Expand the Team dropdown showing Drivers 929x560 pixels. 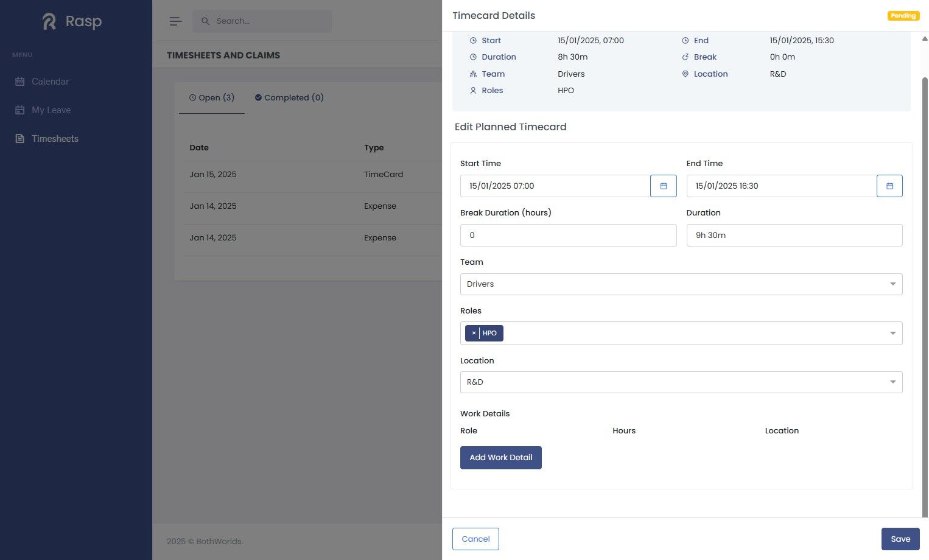681,284
